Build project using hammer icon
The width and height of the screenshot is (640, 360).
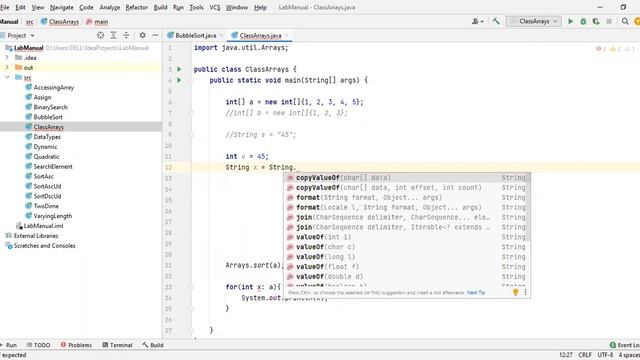(496, 21)
